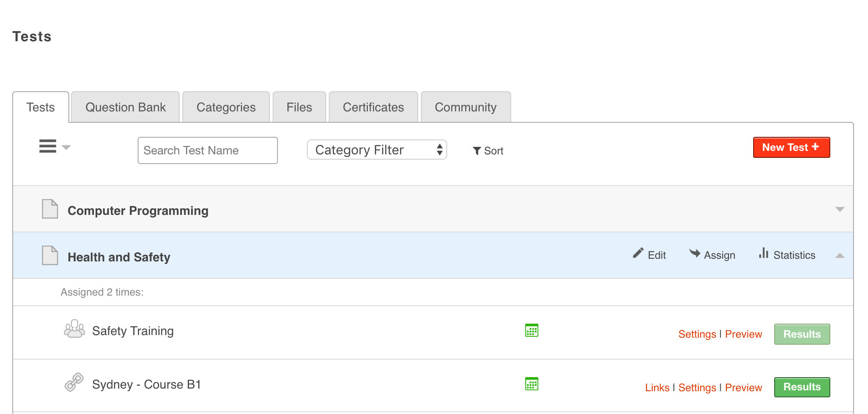Screen dimensions: 868x414
Task: Open the Category Filter dropdown
Action: pos(377,150)
